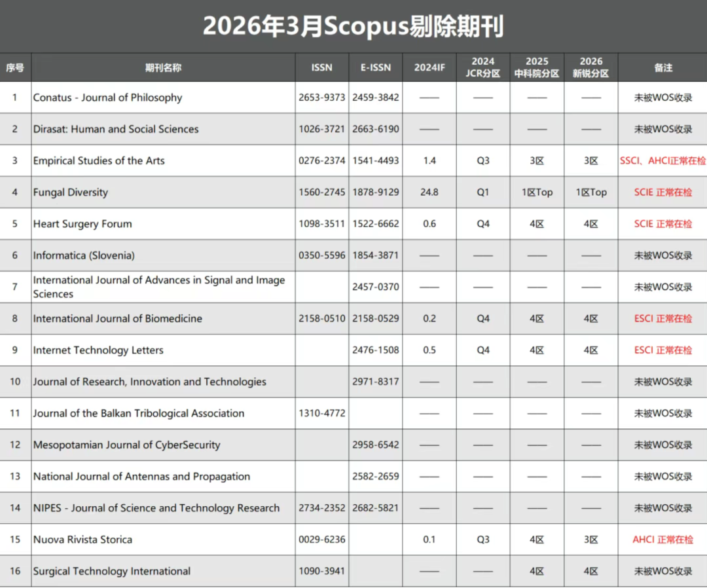707x588 pixels.
Task: Select the SSCI、AHCI正常在检 note
Action: point(662,161)
